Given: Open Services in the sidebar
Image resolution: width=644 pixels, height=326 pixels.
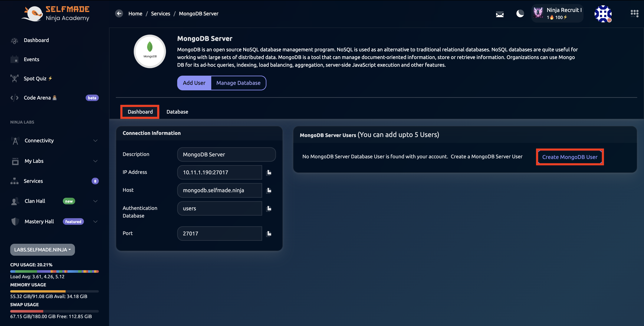Looking at the screenshot, I should point(33,181).
